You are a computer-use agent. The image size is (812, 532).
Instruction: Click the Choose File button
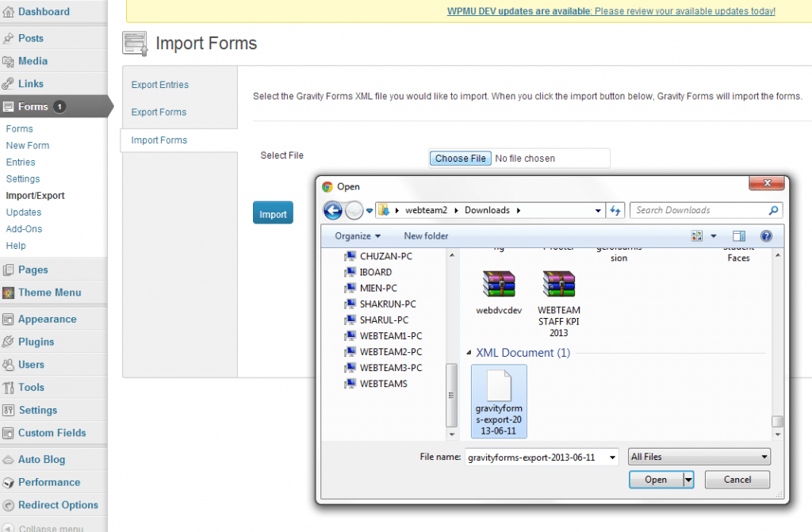461,159
